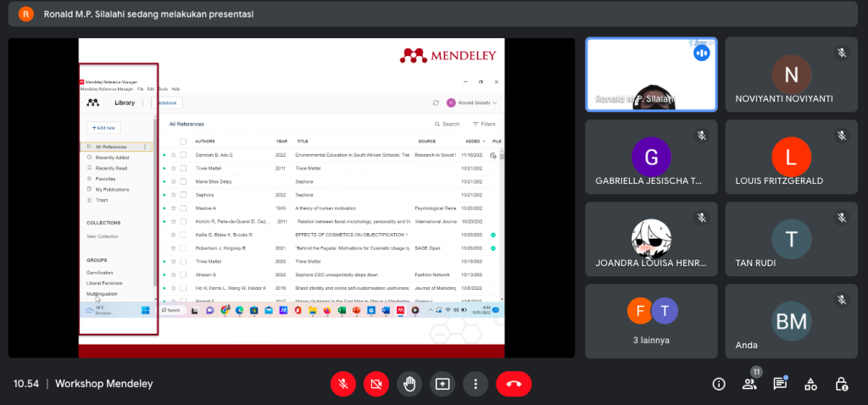
Task: Select All References in sidebar
Action: pos(117,147)
